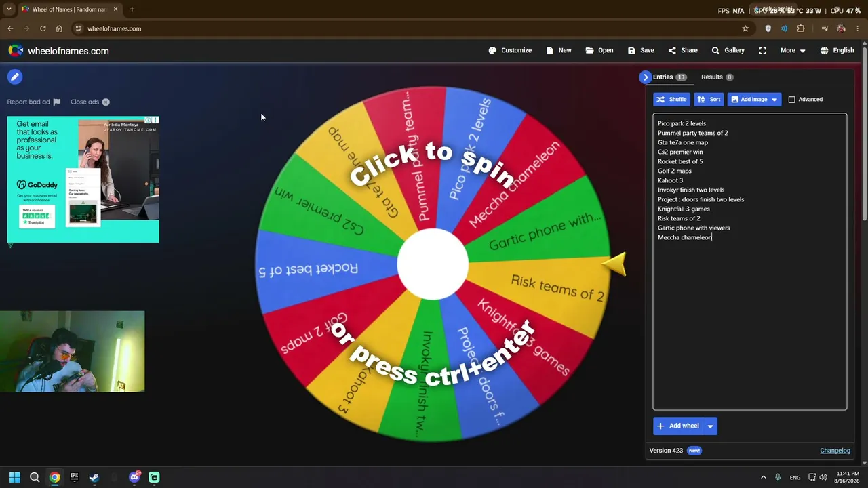Save the wheel from the top menu
This screenshot has height=488, width=868.
pyautogui.click(x=641, y=50)
